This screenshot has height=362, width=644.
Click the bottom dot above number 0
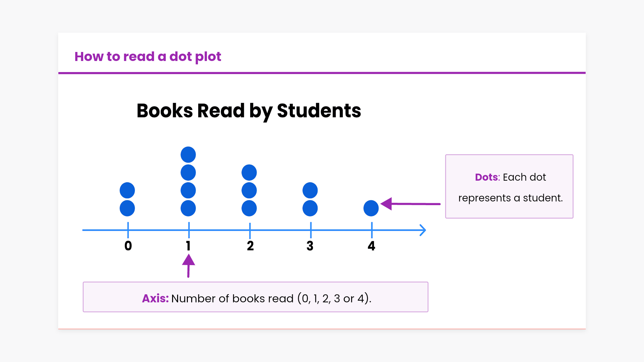127,208
